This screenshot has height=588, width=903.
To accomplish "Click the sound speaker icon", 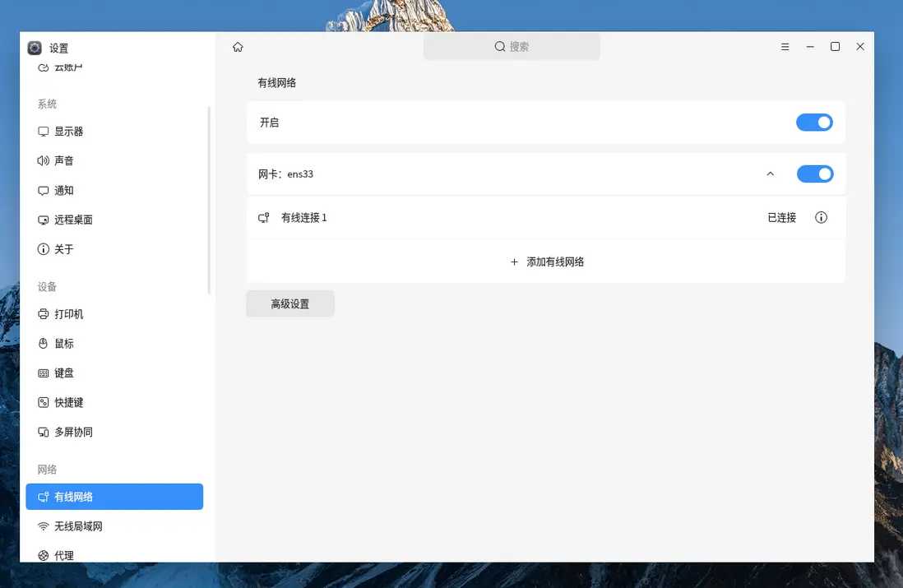I will [x=44, y=160].
